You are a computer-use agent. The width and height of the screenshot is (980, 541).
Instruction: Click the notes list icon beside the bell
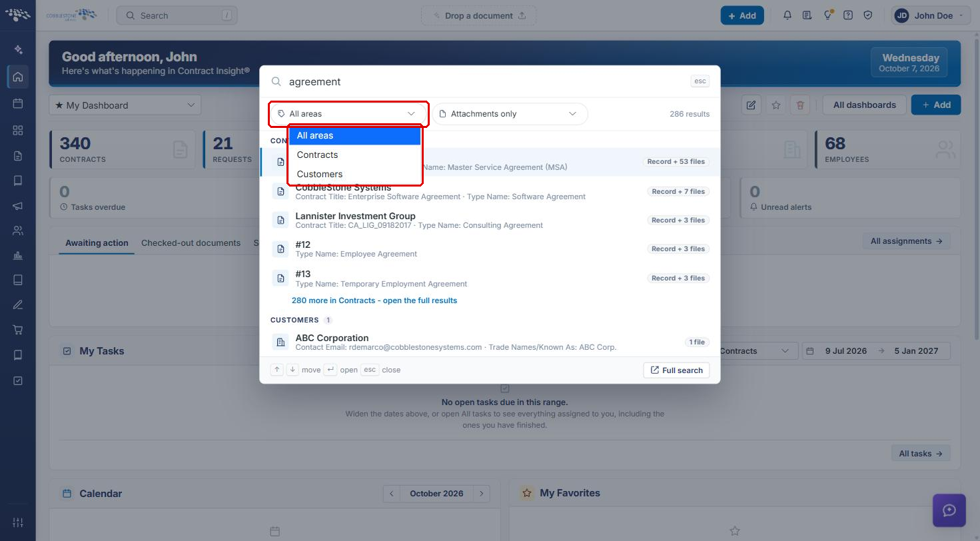(x=807, y=15)
